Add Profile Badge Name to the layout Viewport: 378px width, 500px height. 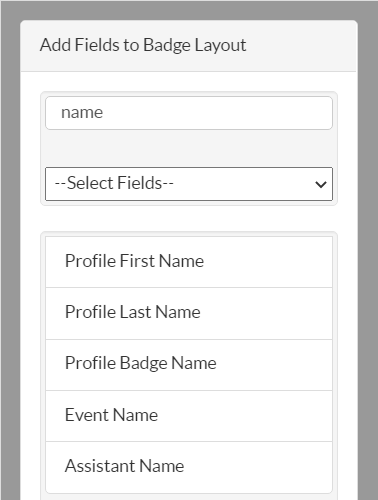[x=189, y=365]
